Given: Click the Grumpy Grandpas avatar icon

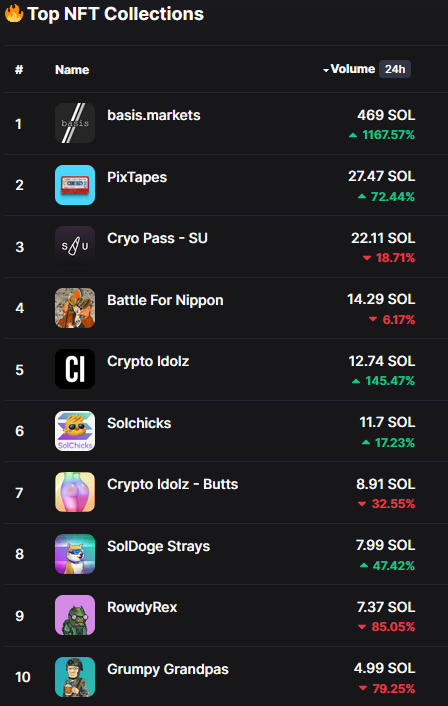Looking at the screenshot, I should click(75, 677).
